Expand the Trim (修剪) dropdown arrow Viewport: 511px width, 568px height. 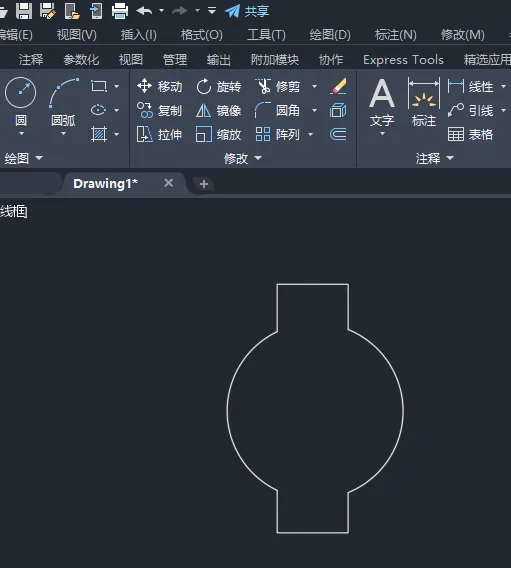(314, 87)
